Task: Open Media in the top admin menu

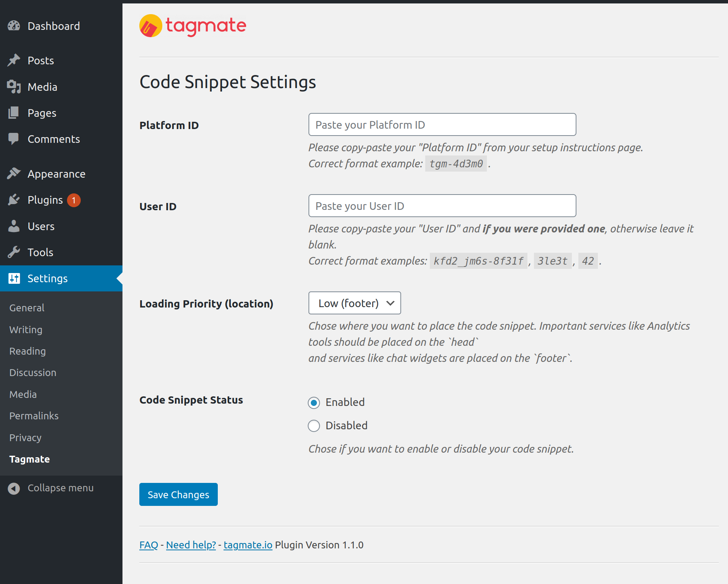Action: coord(61,87)
